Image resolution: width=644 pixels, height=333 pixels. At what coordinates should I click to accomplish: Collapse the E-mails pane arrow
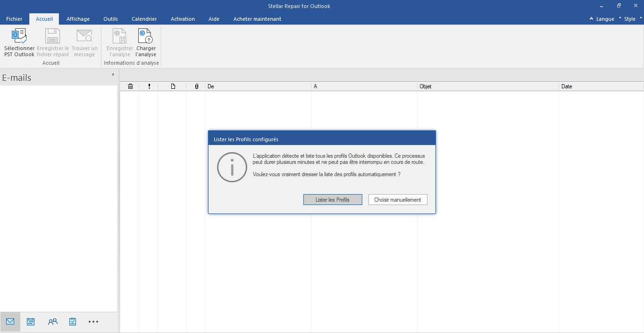point(113,75)
